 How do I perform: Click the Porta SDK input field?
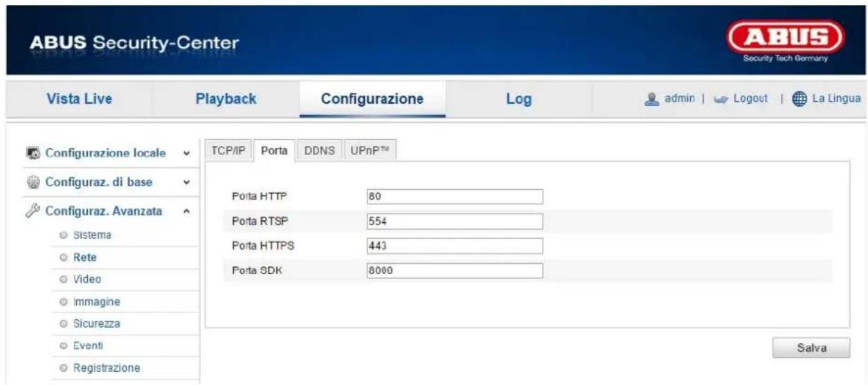point(454,271)
